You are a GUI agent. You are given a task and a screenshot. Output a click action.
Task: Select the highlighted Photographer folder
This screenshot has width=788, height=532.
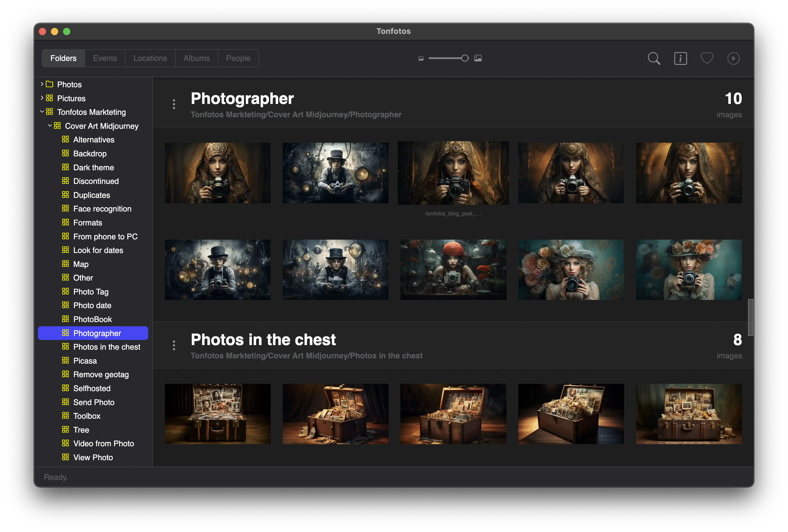[x=93, y=333]
